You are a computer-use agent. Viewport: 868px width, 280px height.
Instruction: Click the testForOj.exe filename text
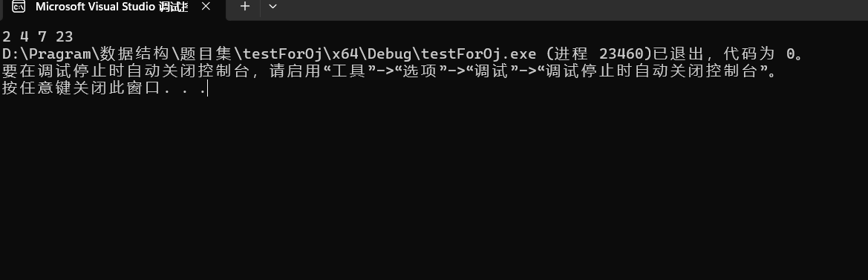click(x=478, y=54)
